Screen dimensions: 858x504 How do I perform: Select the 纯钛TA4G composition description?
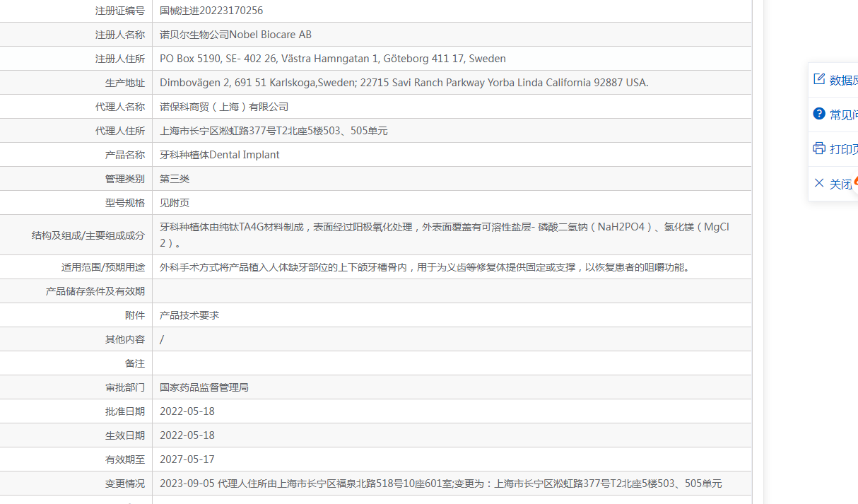445,235
